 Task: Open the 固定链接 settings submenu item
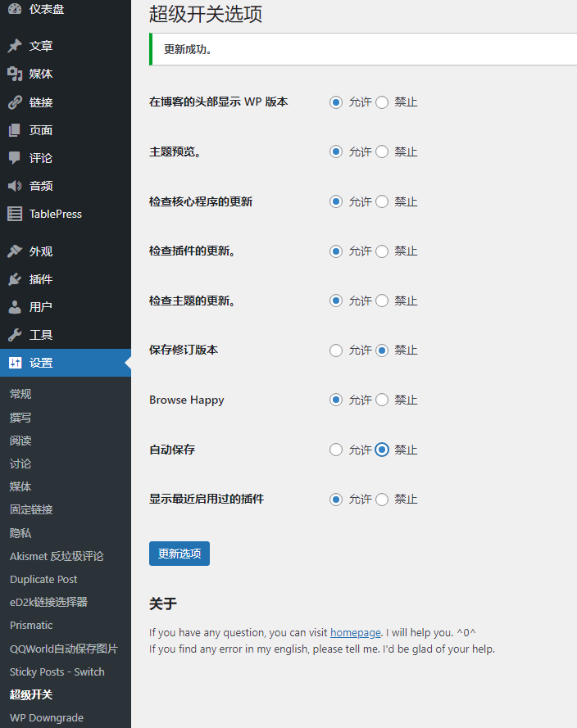(x=31, y=509)
